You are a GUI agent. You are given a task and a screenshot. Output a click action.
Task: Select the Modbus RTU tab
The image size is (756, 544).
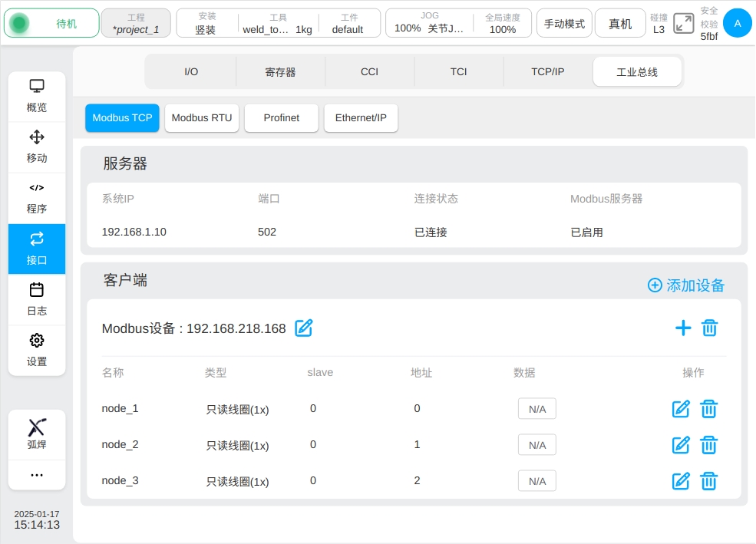(202, 118)
